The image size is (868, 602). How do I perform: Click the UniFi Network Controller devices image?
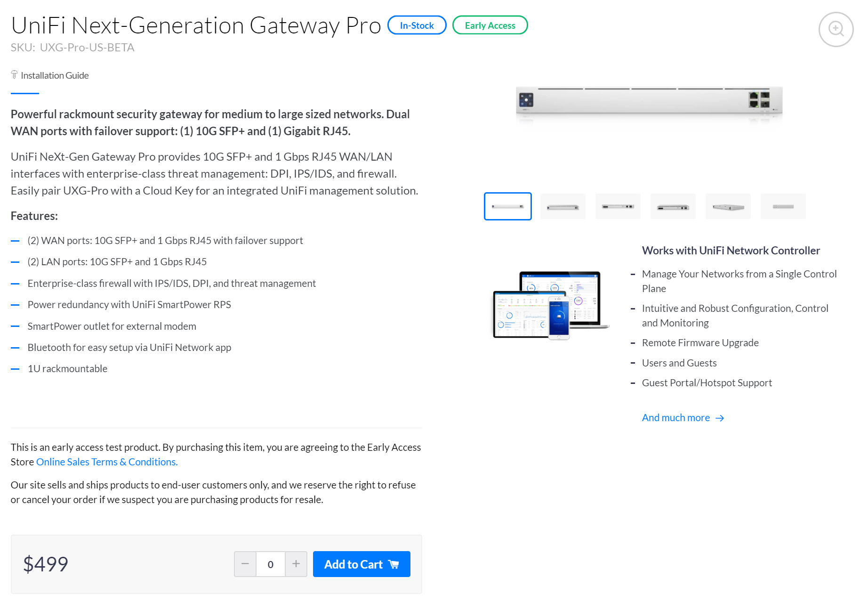click(551, 305)
